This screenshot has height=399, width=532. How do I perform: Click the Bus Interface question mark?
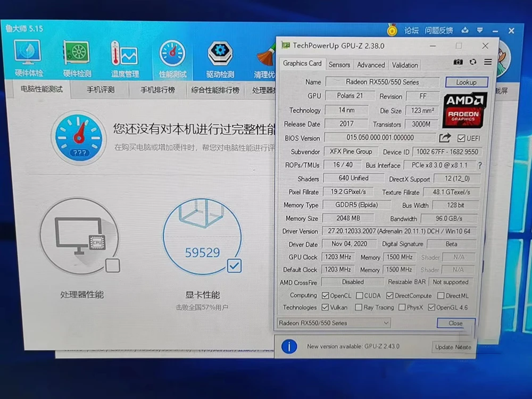(x=480, y=165)
